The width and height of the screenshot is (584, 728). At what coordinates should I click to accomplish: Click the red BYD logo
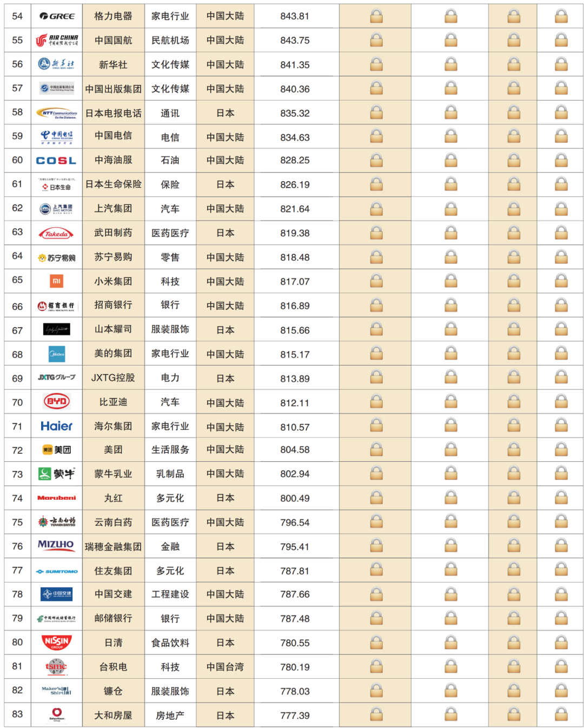(x=56, y=401)
